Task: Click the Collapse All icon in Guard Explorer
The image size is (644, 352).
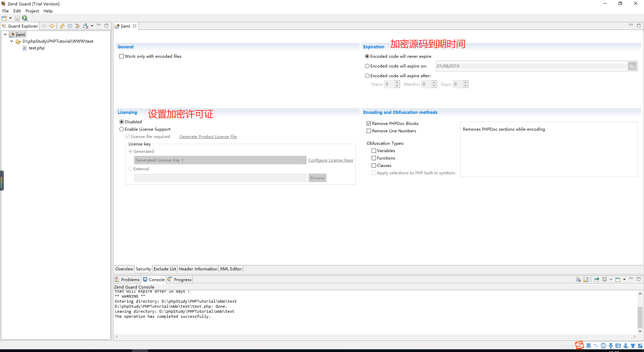Action: [x=70, y=26]
